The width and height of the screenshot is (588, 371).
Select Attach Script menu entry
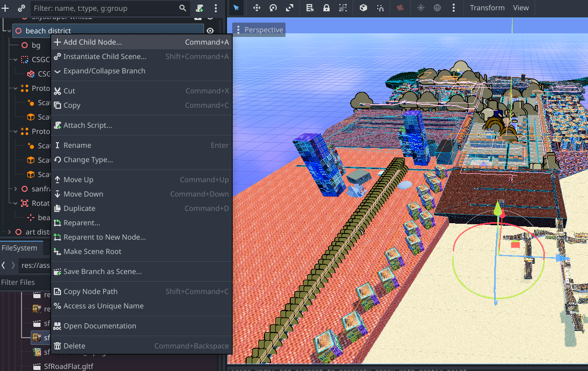(141, 125)
